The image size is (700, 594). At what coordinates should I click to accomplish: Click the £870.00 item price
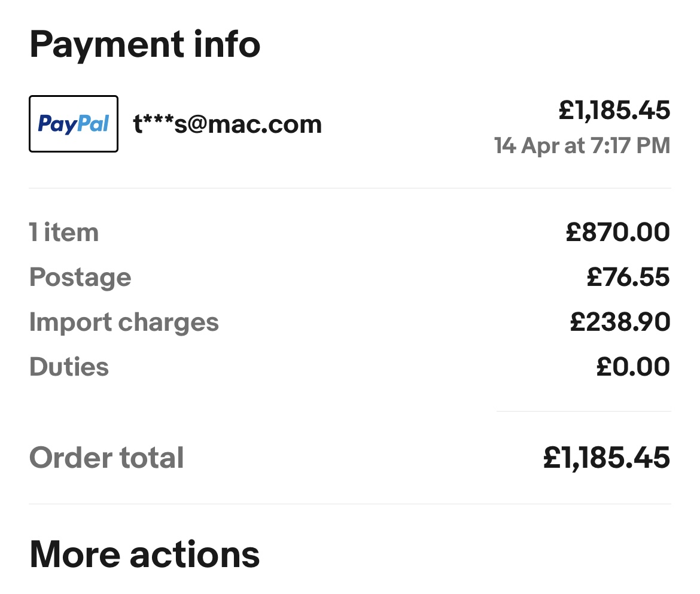click(618, 232)
